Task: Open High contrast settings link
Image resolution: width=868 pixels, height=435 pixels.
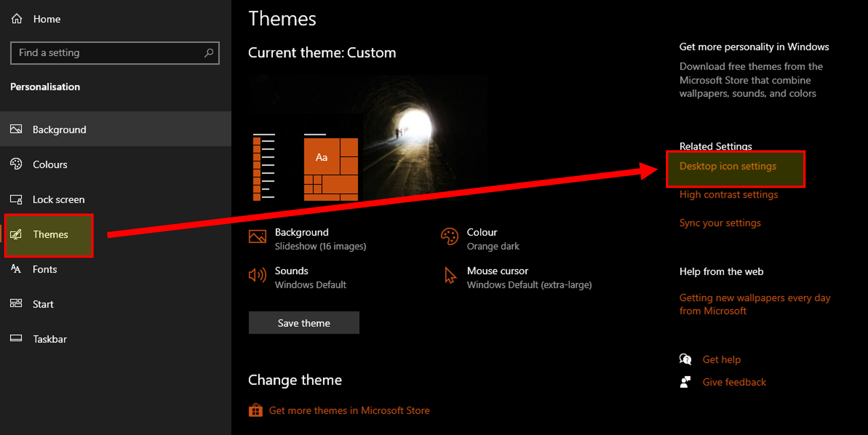Action: click(728, 194)
